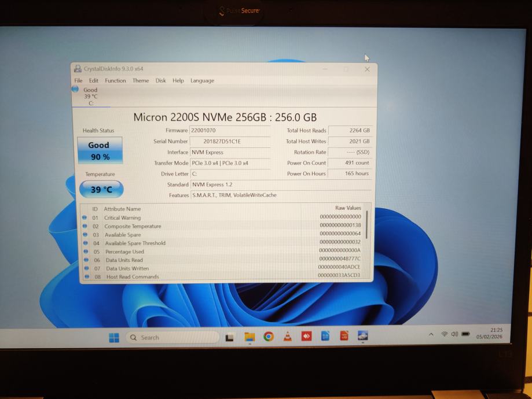Select the Available Spare Threshold attribute name
This screenshot has height=399, width=532.
135,243
